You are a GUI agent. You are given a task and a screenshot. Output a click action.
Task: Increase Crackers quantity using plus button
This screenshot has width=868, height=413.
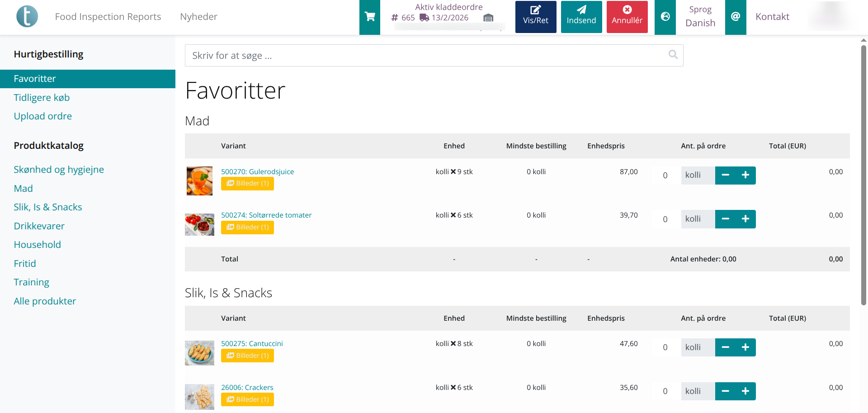point(745,391)
